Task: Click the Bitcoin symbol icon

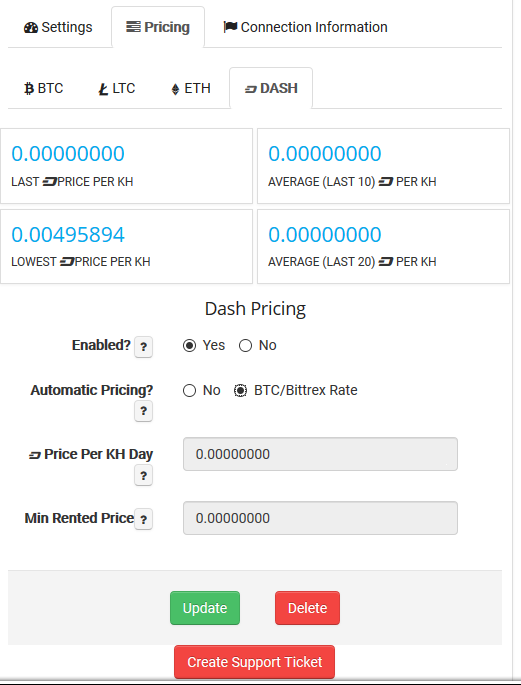Action: pyautogui.click(x=29, y=89)
